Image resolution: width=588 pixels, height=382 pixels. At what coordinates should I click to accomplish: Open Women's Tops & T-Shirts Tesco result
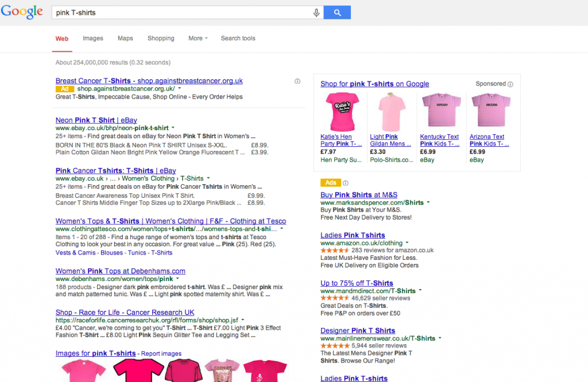[171, 221]
